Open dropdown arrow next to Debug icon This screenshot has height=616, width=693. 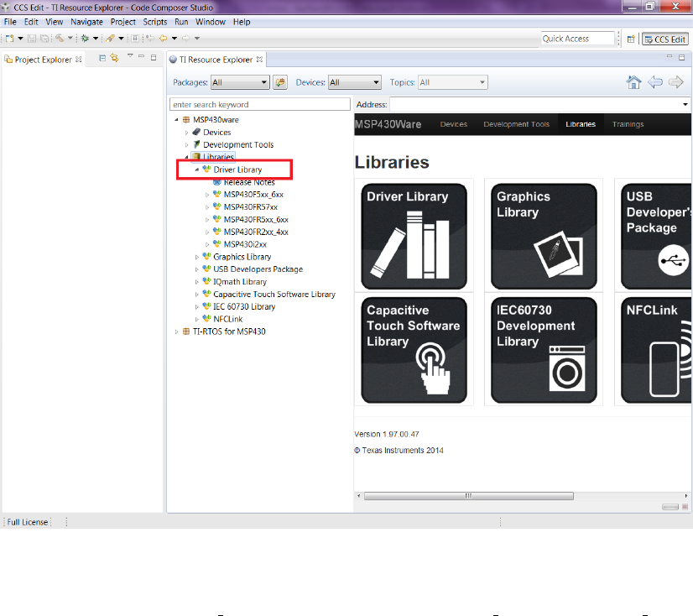96,38
